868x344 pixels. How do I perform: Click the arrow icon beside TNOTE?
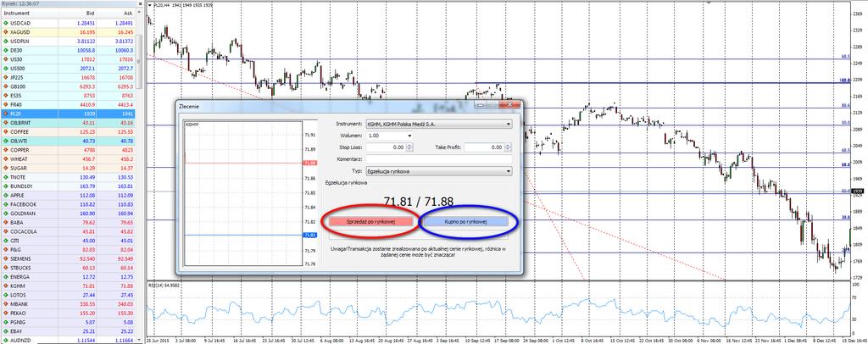point(6,177)
